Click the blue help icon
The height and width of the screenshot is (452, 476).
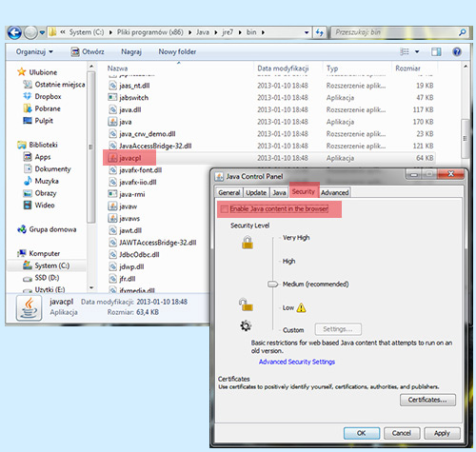[x=457, y=51]
